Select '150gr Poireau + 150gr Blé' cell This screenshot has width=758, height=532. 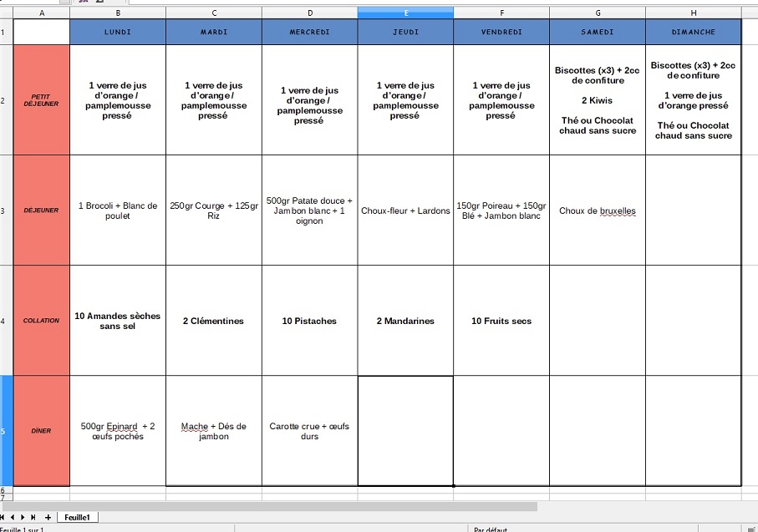tap(501, 210)
